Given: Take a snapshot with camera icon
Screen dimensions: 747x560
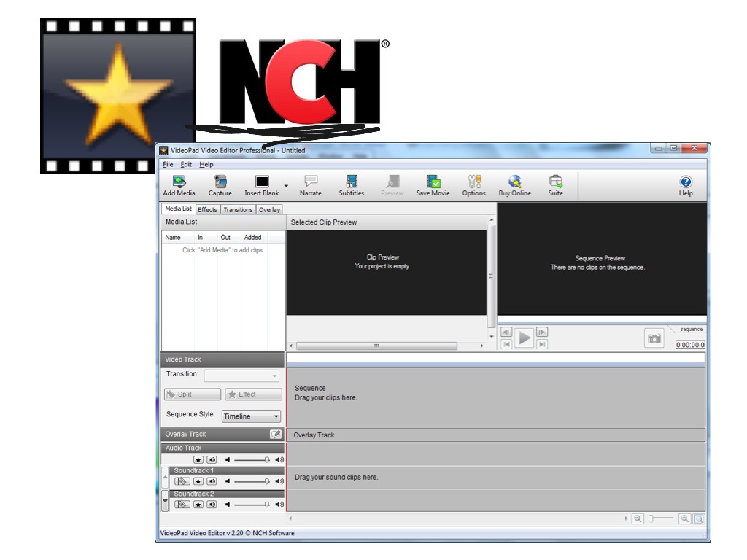Looking at the screenshot, I should (654, 338).
